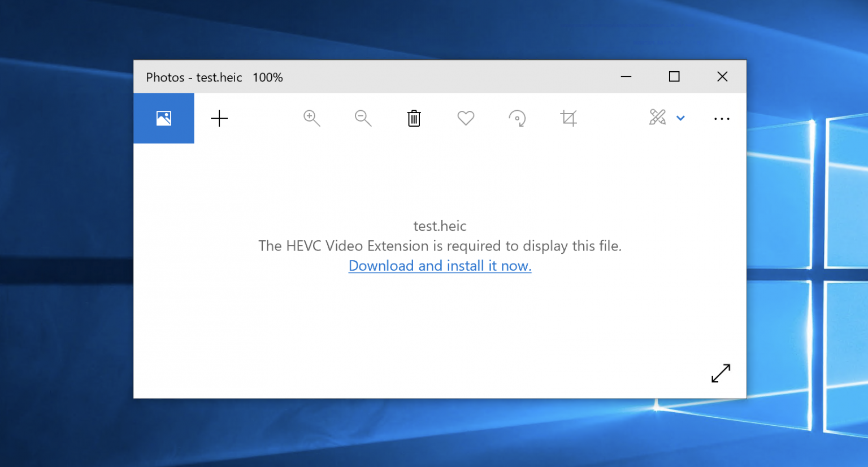868x467 pixels.
Task: Click the Download and install it now link
Action: [x=440, y=266]
